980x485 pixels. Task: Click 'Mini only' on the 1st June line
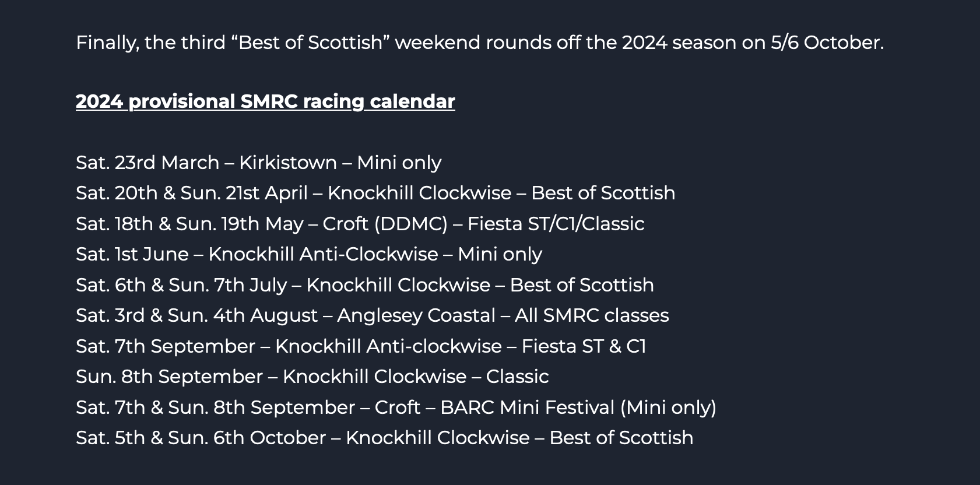[x=500, y=254]
